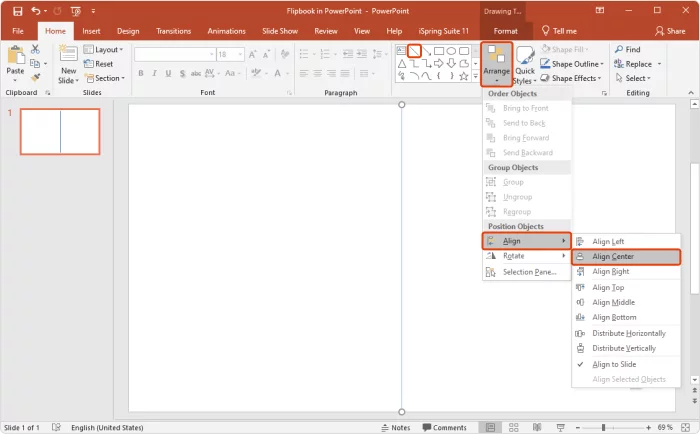
Task: Click the Cut scissors icon
Action: click(x=35, y=49)
